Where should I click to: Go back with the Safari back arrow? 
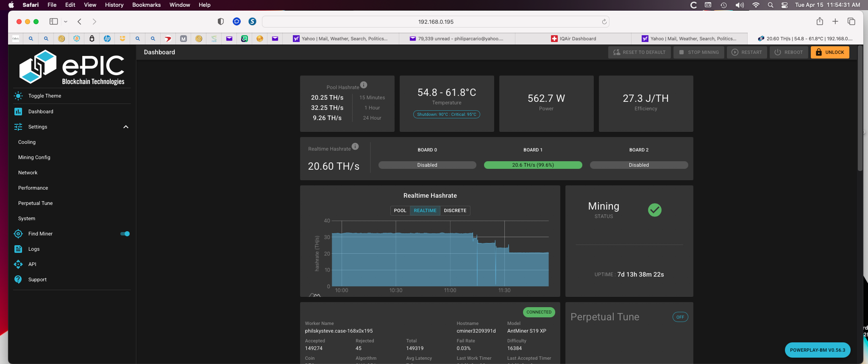pyautogui.click(x=79, y=22)
